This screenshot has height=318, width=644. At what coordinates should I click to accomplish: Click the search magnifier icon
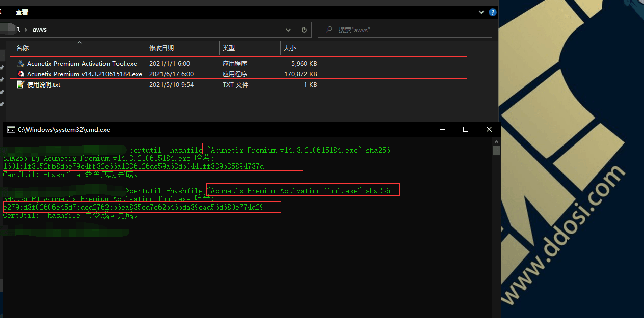click(x=329, y=30)
